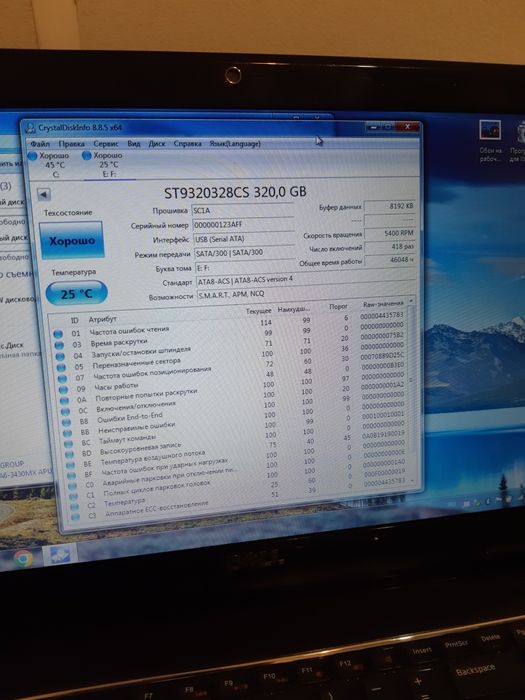Click the Режим передачи field SATA/300
Screen dimensions: 525x700
point(245,253)
